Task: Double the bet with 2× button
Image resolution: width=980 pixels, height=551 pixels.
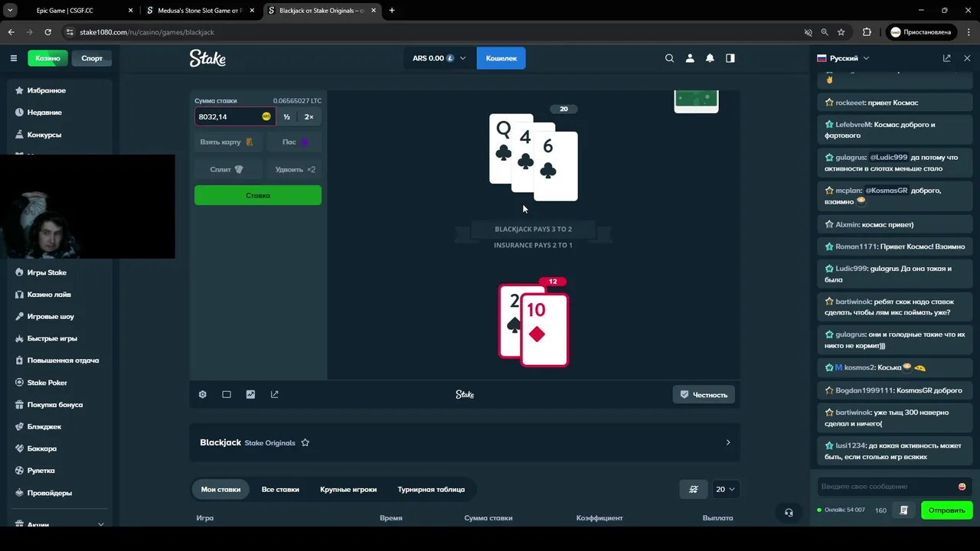Action: pos(309,116)
